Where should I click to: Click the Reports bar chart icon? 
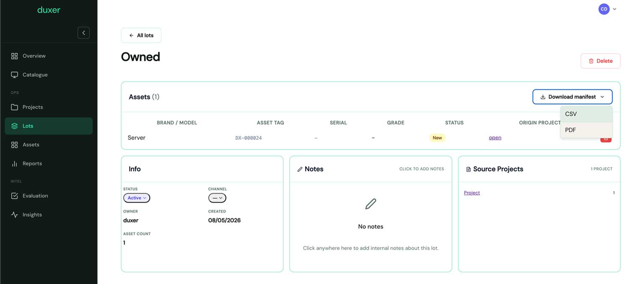click(14, 163)
